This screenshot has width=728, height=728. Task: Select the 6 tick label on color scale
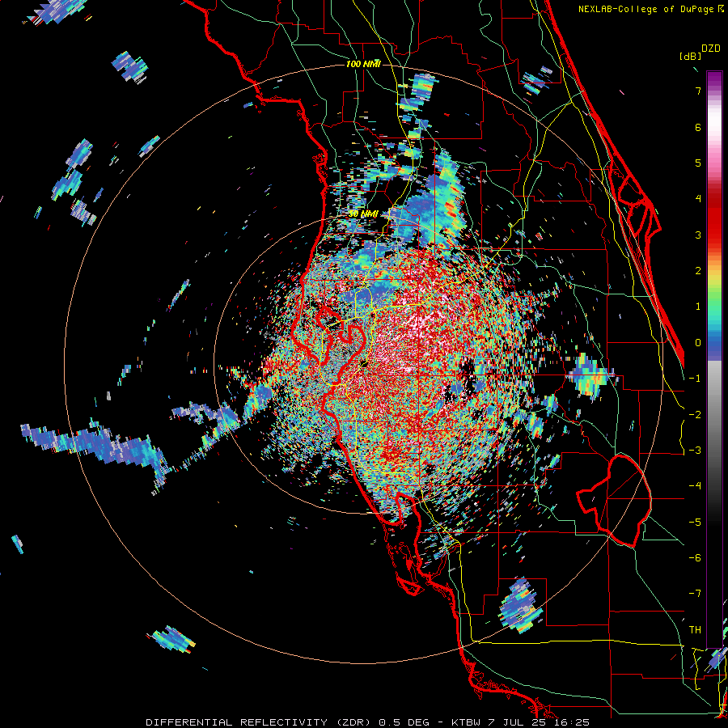698,127
